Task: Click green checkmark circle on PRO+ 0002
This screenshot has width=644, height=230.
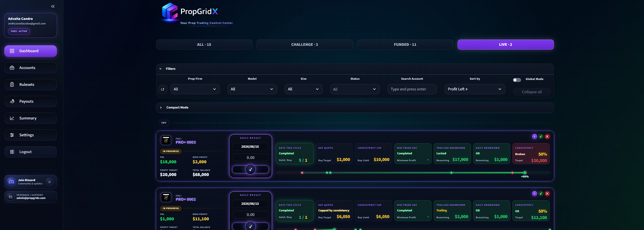Action: [541, 194]
